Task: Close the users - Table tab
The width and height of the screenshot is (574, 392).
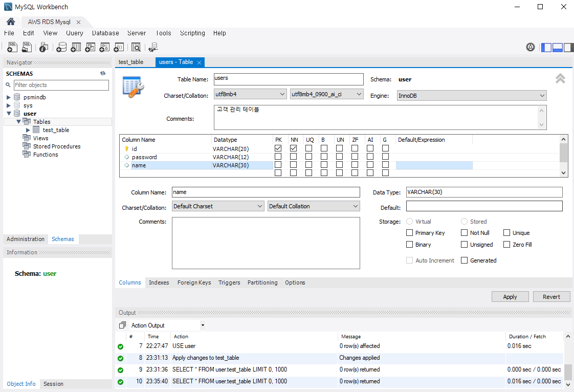Action: tap(199, 62)
